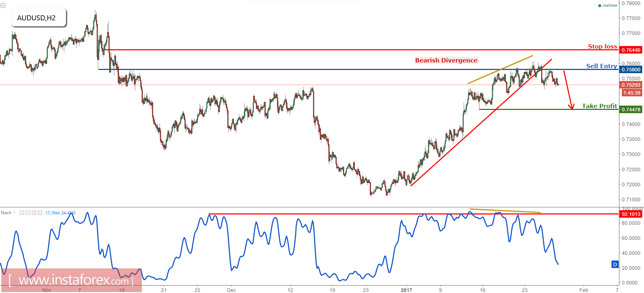The image size is (644, 293).
Task: Click the Stoch value 17.3944
Action: [x=52, y=213]
